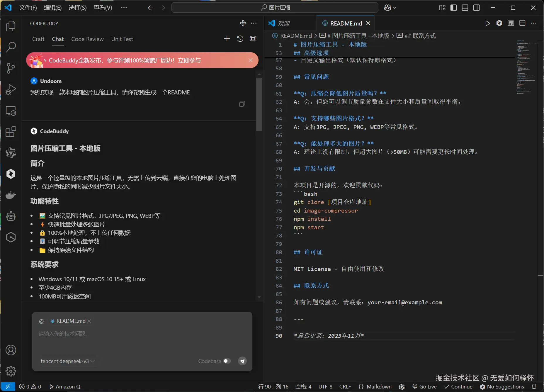Open the 查看(V) menu
This screenshot has width=544, height=392.
click(103, 8)
